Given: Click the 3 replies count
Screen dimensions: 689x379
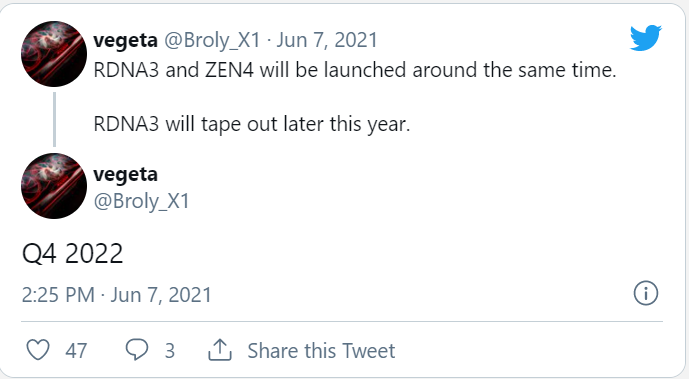Looking at the screenshot, I should coord(170,350).
